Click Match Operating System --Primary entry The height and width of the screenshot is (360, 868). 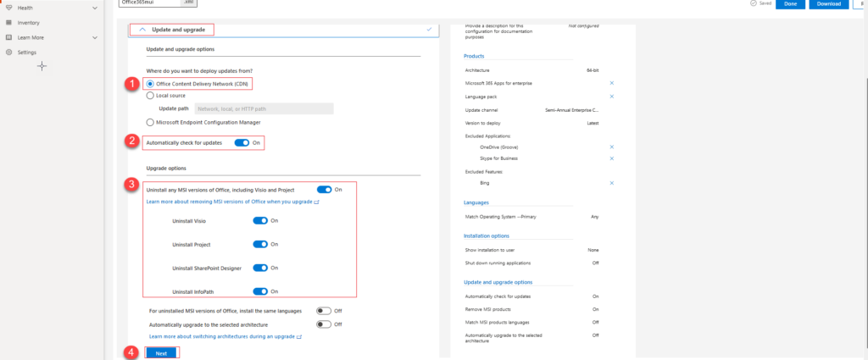[x=501, y=217]
